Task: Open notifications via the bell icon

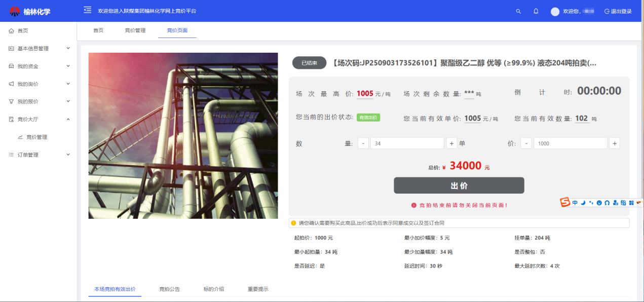Action: (x=536, y=11)
